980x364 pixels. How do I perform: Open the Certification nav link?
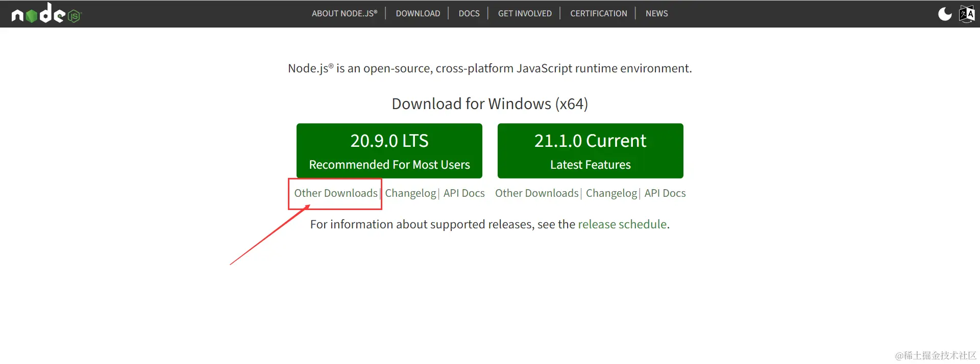tap(598, 14)
